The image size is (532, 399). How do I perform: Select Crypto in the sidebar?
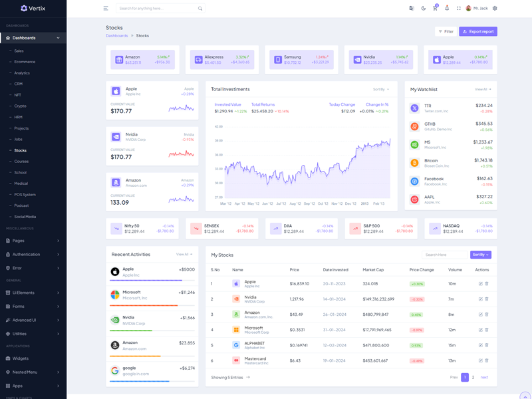click(21, 106)
